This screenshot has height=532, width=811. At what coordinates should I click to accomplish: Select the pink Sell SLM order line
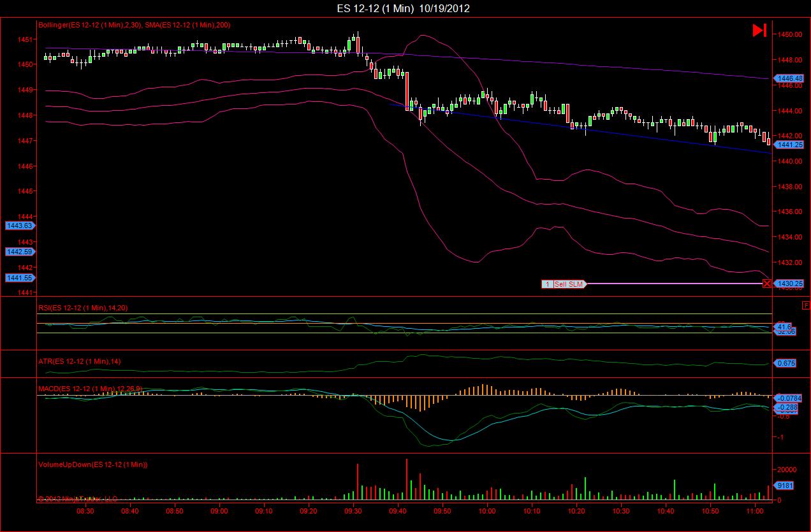tap(675, 284)
